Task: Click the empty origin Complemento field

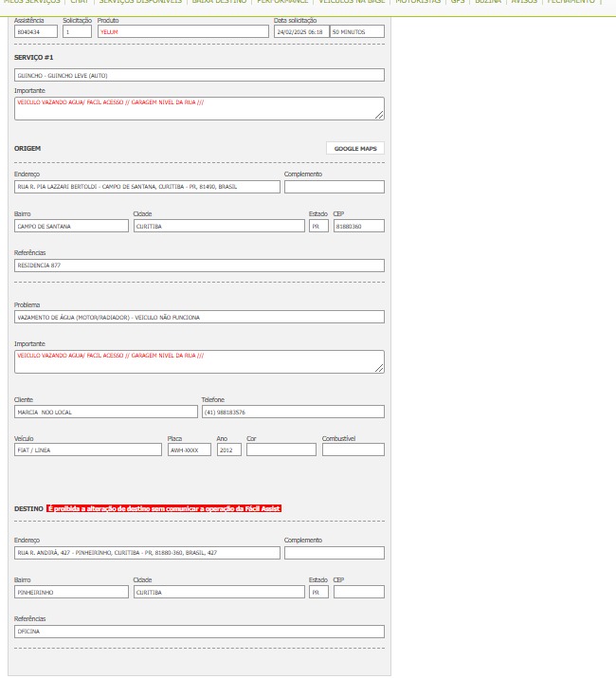Action: tap(335, 187)
